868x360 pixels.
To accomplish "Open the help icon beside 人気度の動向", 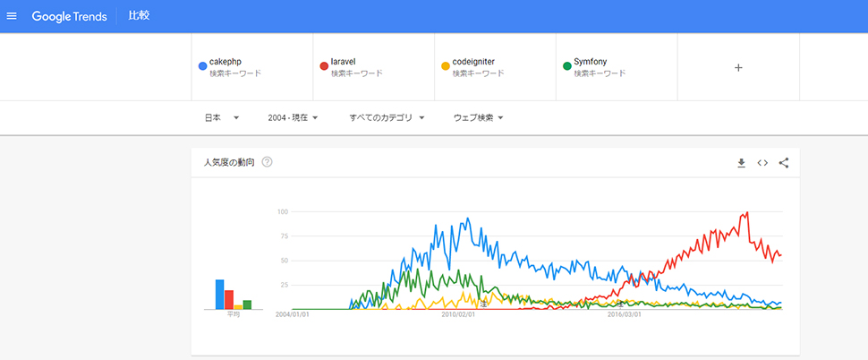I will pos(267,163).
